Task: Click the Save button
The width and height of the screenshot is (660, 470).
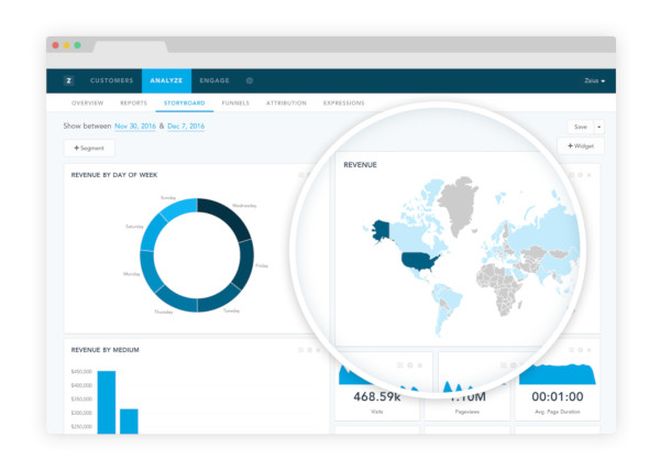Action: pos(580,127)
